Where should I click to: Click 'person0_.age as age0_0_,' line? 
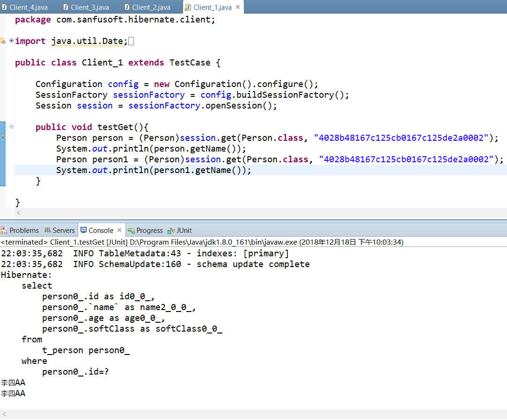click(103, 318)
